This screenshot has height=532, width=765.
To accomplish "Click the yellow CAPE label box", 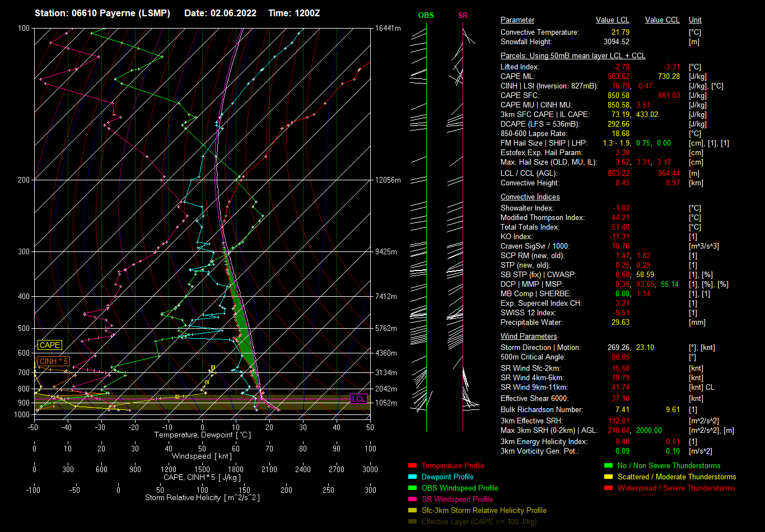I will point(50,346).
